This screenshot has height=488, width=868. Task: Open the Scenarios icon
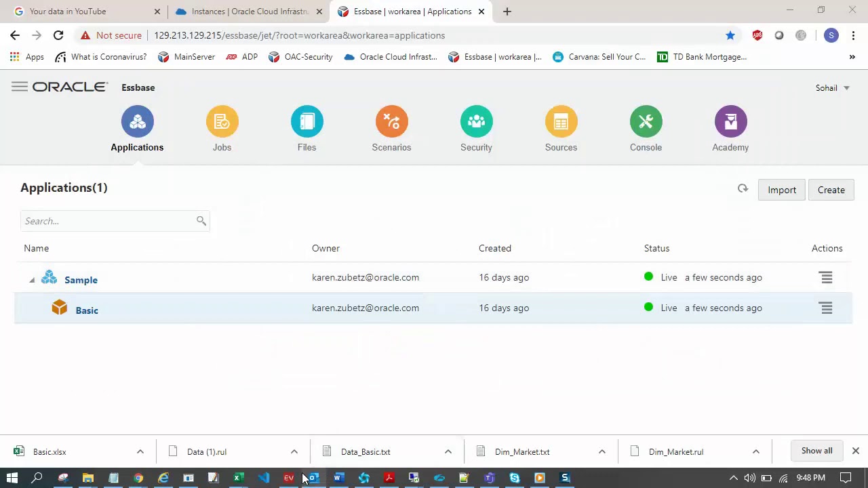pyautogui.click(x=391, y=121)
